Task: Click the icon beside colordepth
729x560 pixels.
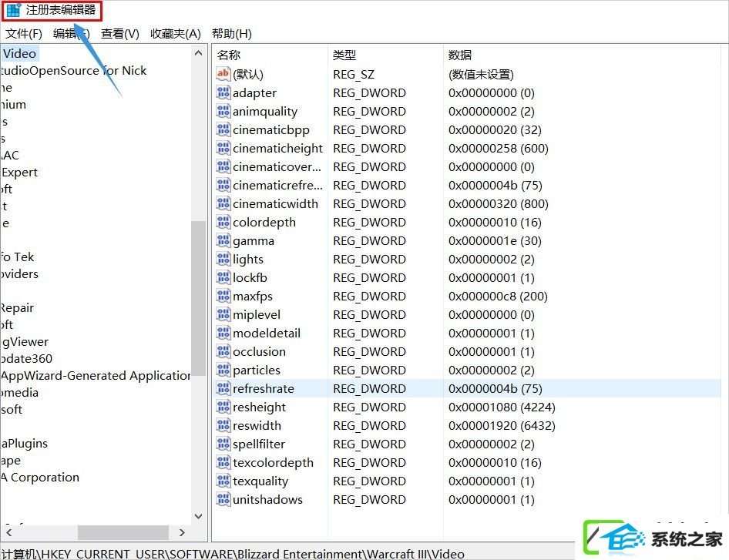Action: [x=223, y=222]
